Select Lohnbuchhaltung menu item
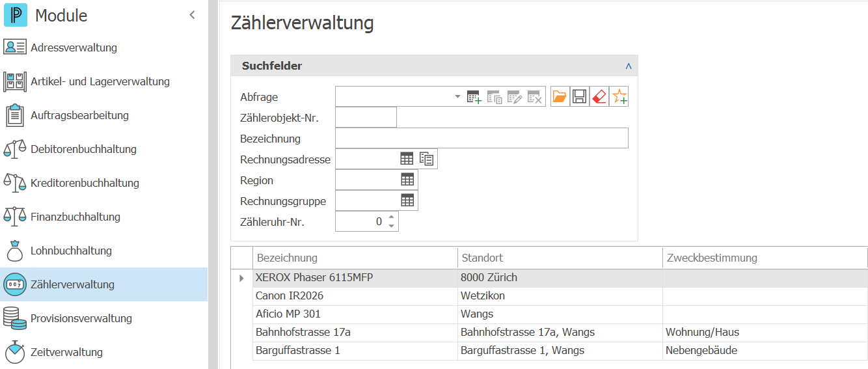This screenshot has height=369, width=868. 104,251
